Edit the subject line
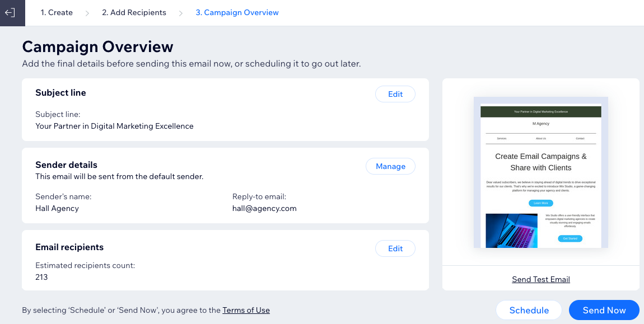 coord(395,94)
